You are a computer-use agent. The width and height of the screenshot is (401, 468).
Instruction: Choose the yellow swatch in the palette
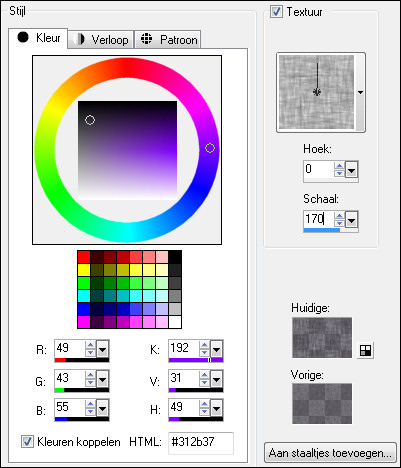point(84,270)
